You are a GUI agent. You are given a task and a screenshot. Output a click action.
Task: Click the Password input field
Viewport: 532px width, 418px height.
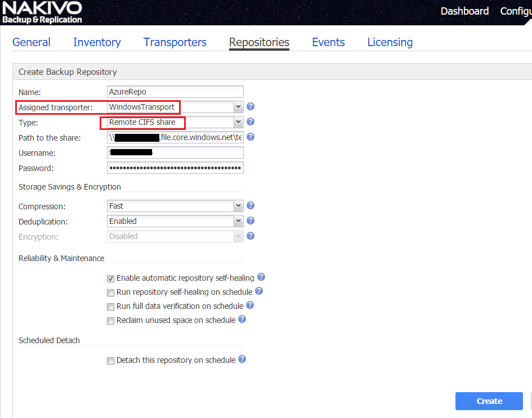point(175,168)
